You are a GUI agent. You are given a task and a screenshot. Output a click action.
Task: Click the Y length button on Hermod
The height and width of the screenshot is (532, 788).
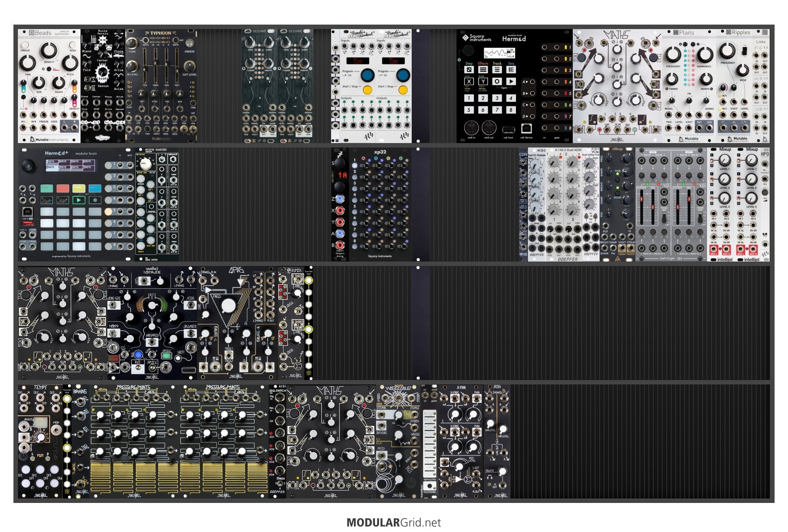click(x=483, y=81)
